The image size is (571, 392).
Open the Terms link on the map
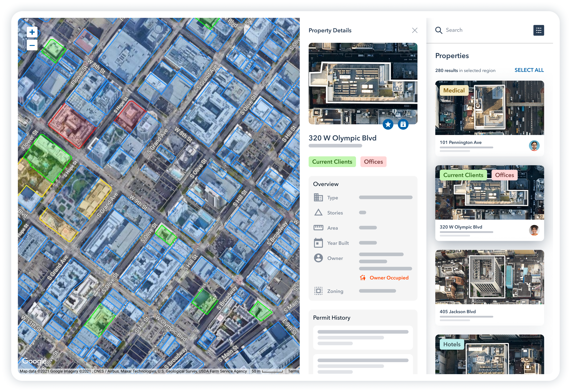[293, 371]
